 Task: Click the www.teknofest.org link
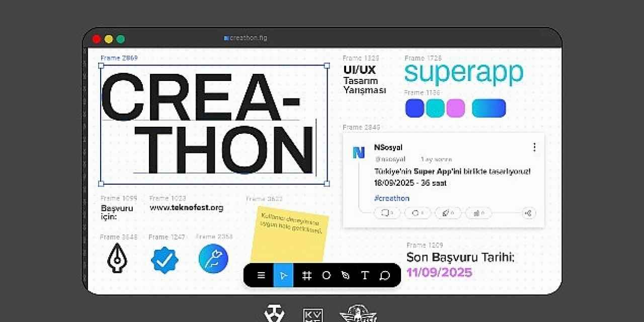tap(186, 207)
